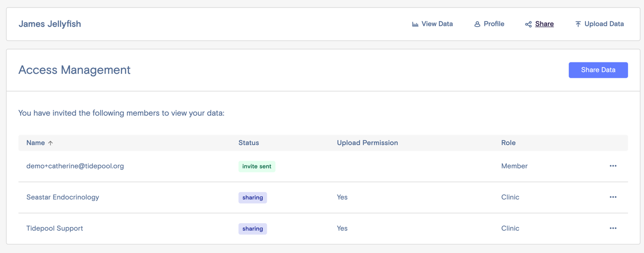Click the Seastar Endocrinology name
The image size is (644, 253).
click(x=62, y=197)
